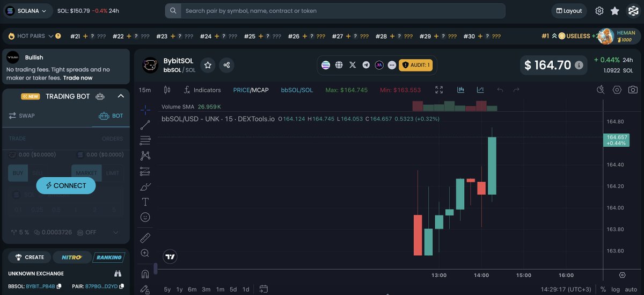The image size is (644, 295).
Task: Click the Trade now link
Action: tap(78, 78)
